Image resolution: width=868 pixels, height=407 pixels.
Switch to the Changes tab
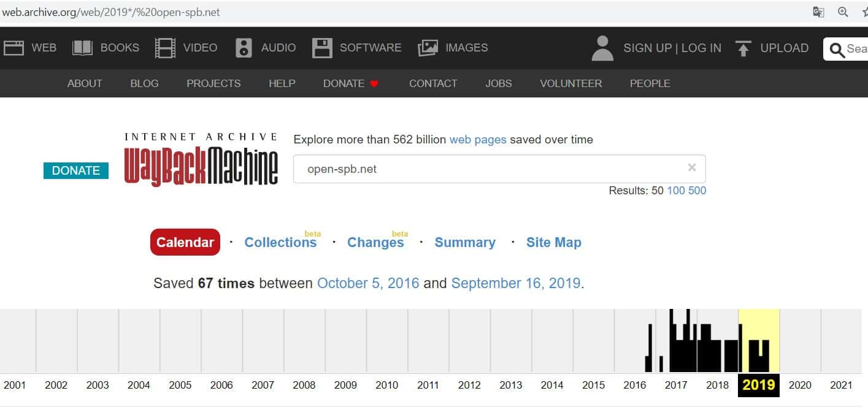tap(375, 242)
